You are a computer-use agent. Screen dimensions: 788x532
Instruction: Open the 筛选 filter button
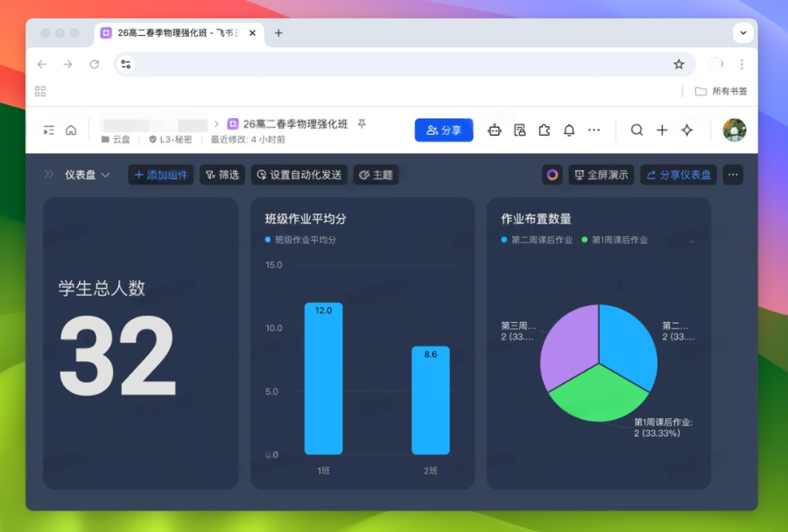click(222, 175)
